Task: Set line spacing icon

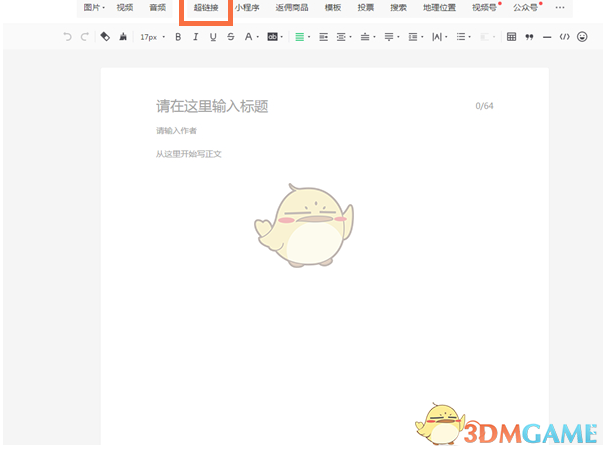Action: pos(413,37)
